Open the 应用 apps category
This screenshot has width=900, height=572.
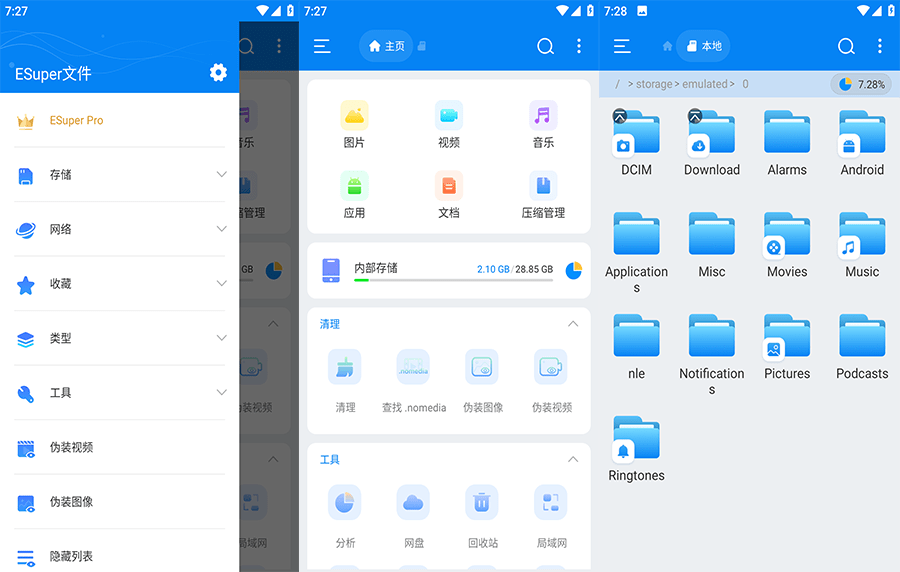tap(354, 196)
